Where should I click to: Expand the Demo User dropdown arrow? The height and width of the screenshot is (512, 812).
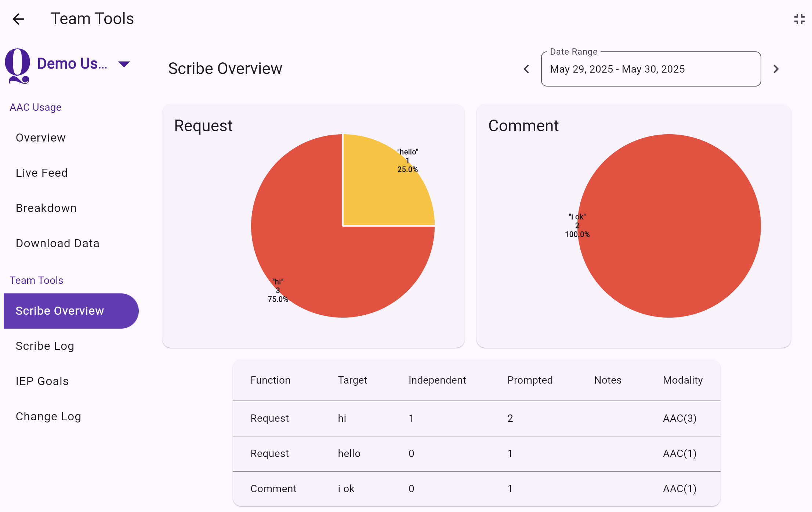[x=124, y=64]
